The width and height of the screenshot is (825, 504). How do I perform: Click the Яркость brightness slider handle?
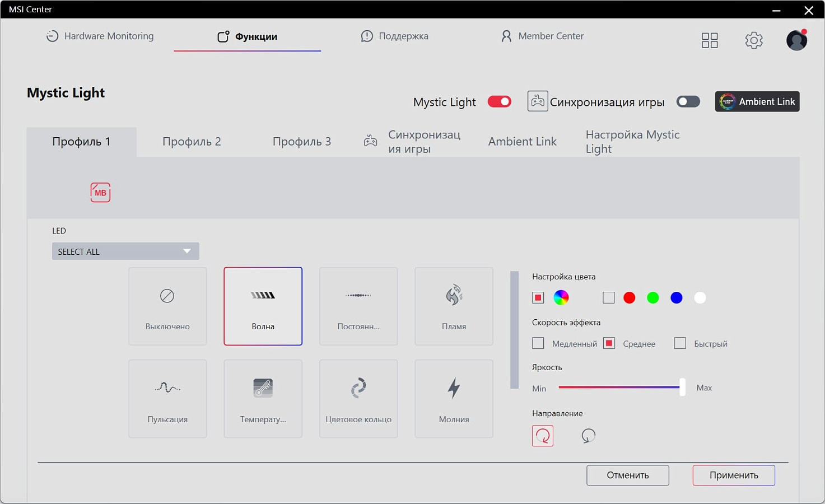[682, 387]
